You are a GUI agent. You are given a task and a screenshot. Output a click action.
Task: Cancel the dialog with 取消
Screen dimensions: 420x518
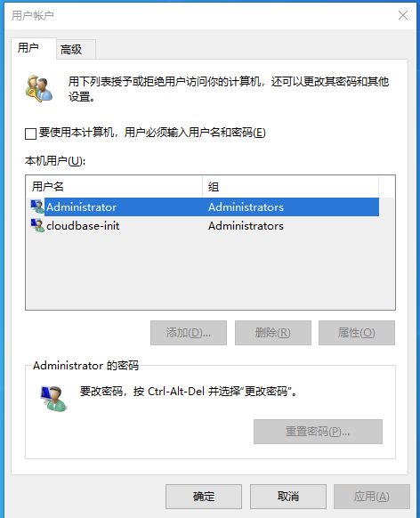pyautogui.click(x=288, y=497)
